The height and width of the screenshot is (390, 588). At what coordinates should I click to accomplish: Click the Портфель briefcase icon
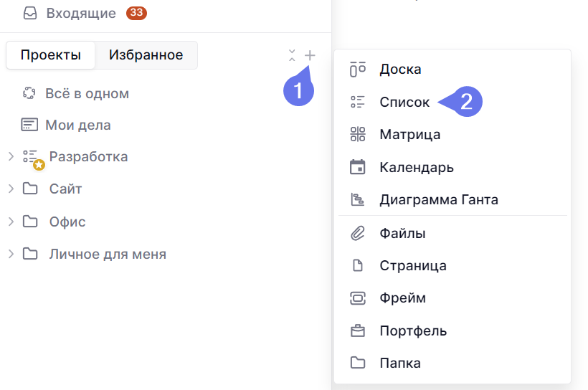click(357, 331)
